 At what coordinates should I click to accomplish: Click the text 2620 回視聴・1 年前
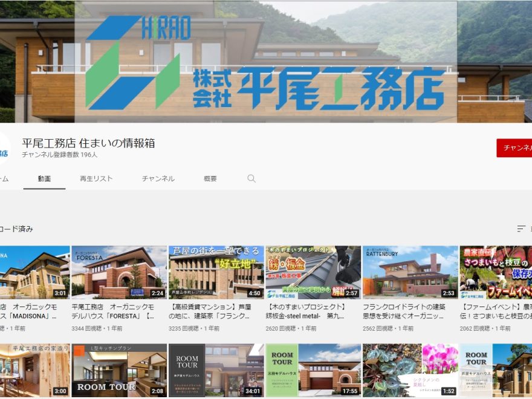(291, 328)
